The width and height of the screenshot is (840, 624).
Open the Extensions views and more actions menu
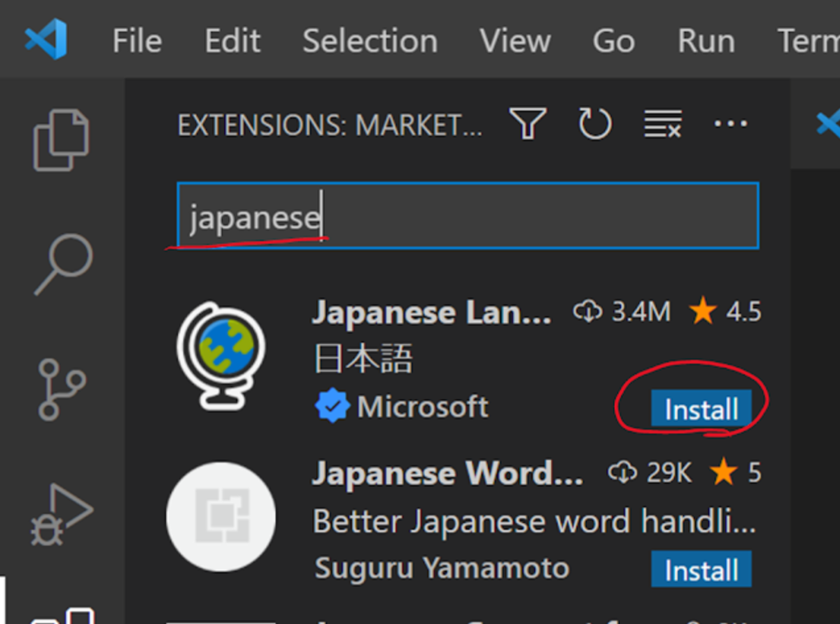730,124
